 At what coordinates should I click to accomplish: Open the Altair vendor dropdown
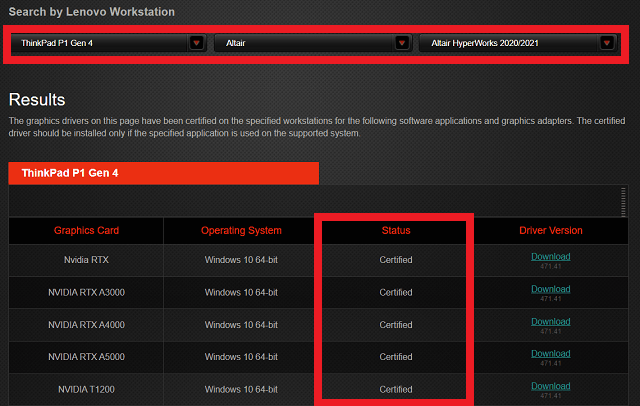pyautogui.click(x=313, y=43)
